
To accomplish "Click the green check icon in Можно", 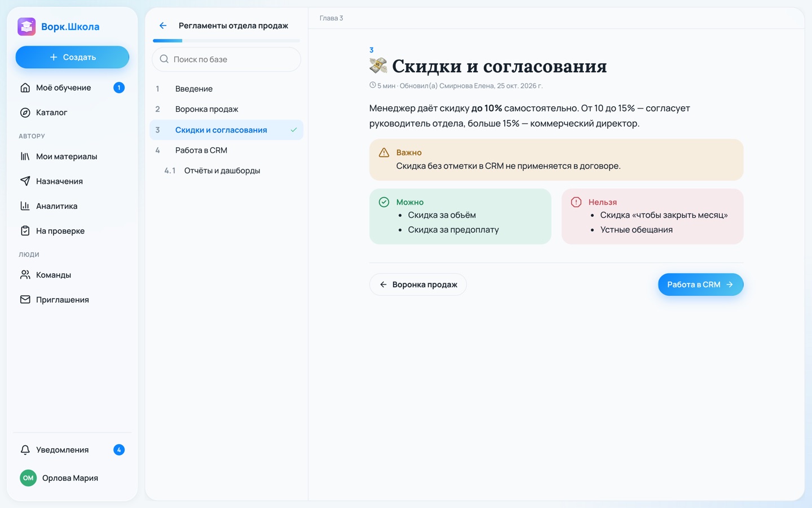I will pyautogui.click(x=384, y=202).
